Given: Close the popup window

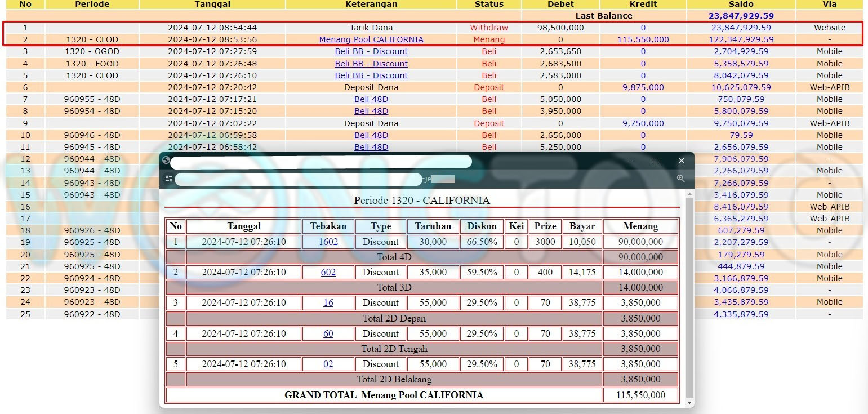Looking at the screenshot, I should pyautogui.click(x=681, y=161).
